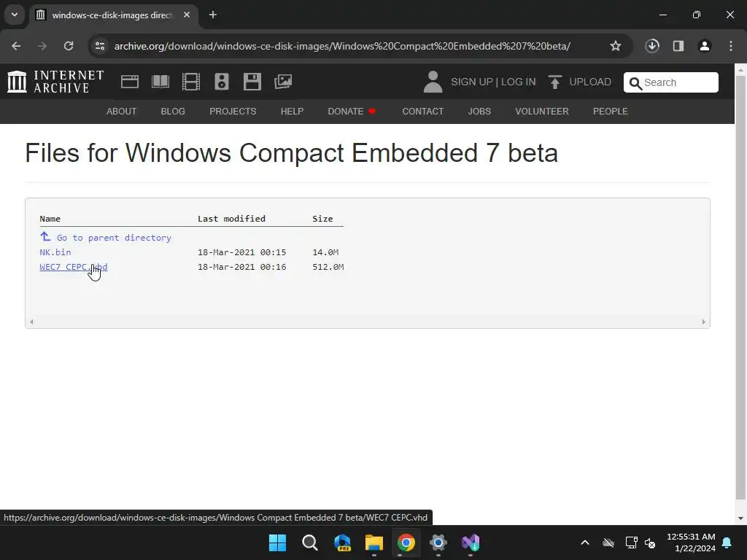
Task: Click the address bar URL
Action: click(x=342, y=46)
